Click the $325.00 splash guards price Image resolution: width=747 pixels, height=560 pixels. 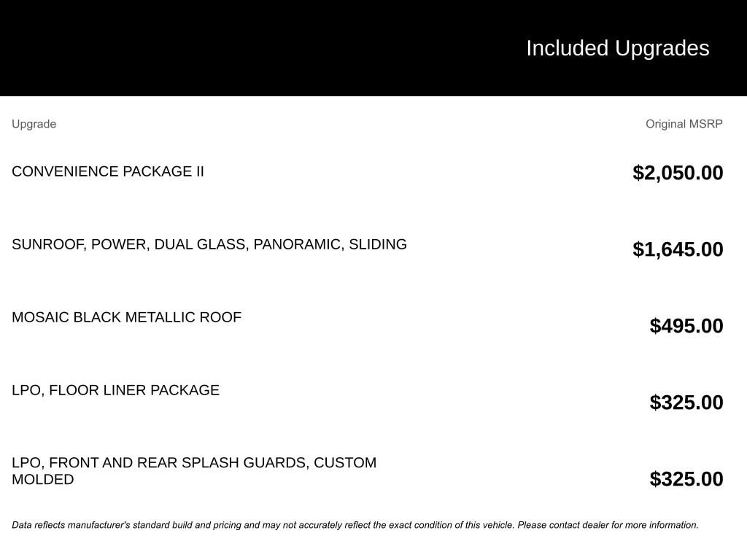click(686, 479)
